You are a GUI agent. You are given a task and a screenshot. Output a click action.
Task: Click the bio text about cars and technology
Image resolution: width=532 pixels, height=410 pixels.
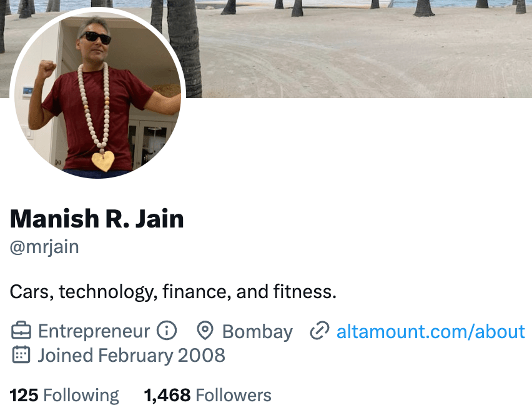tap(173, 292)
